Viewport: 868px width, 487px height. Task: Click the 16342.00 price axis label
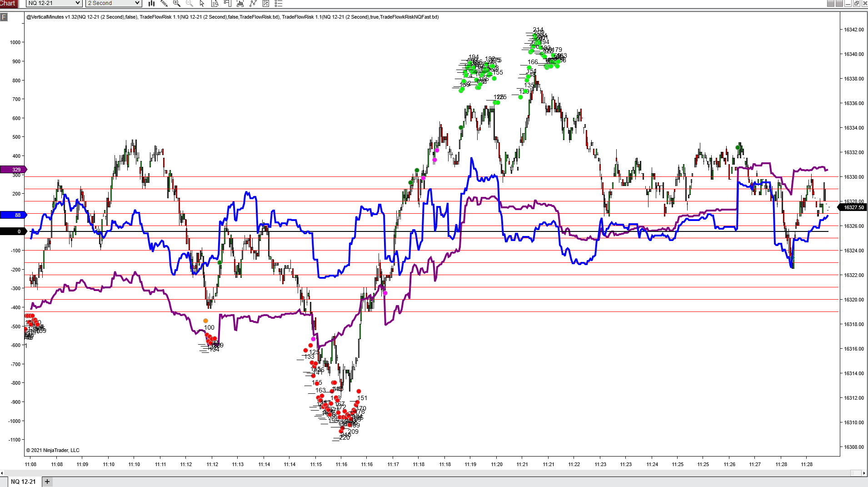click(x=854, y=30)
